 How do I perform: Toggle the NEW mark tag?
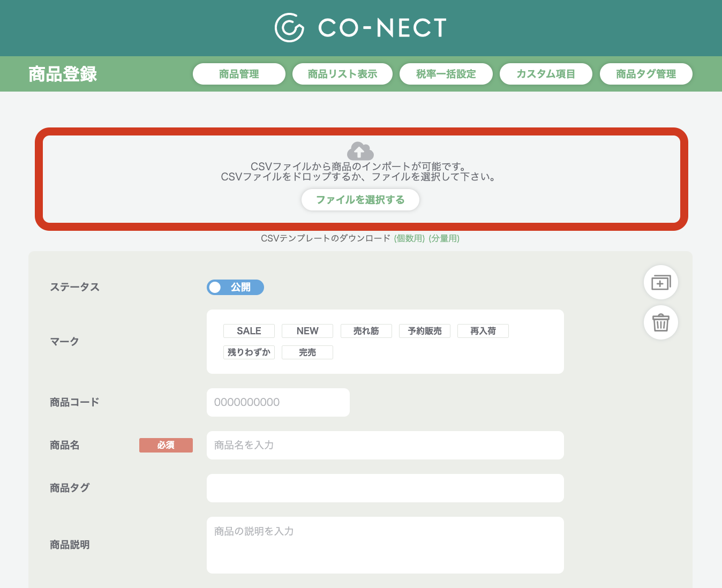tap(307, 331)
